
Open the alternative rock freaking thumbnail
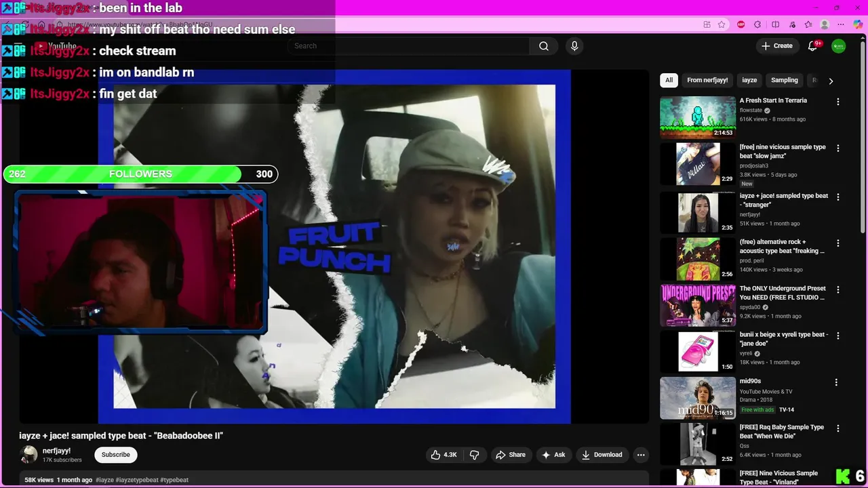click(698, 259)
